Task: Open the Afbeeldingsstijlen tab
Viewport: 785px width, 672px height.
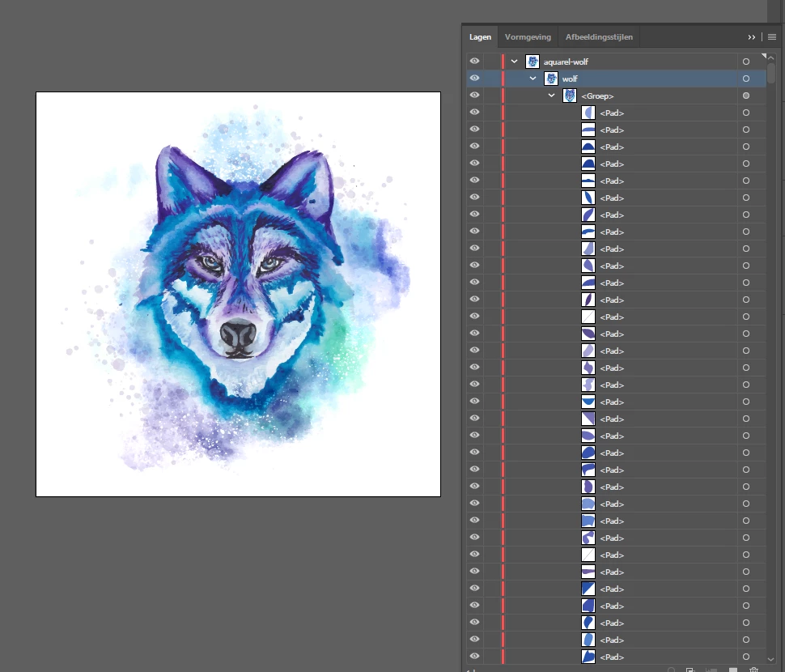Action: (x=599, y=37)
